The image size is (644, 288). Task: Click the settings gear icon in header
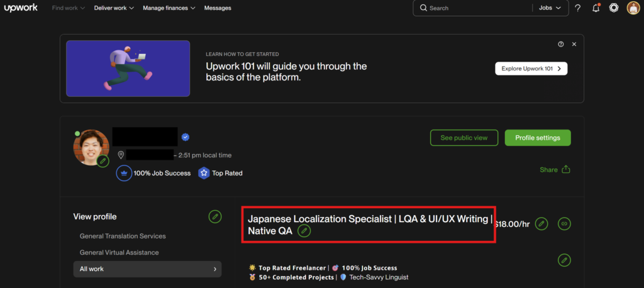pos(614,8)
